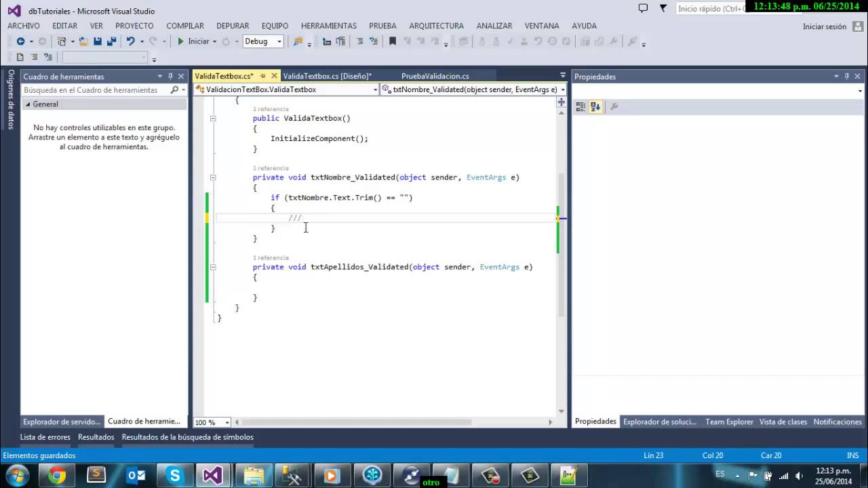Open the Cuadro de herramientas window options dropdown
The image size is (868, 488).
160,77
